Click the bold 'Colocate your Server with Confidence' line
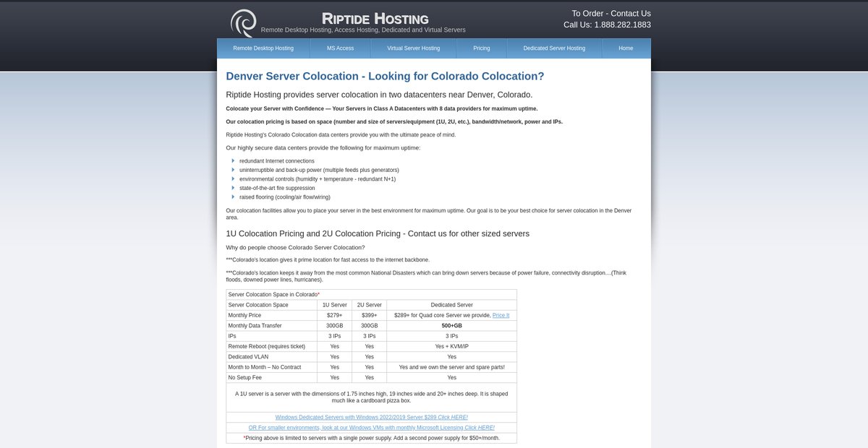Viewport: 868px width, 448px height. 382,109
